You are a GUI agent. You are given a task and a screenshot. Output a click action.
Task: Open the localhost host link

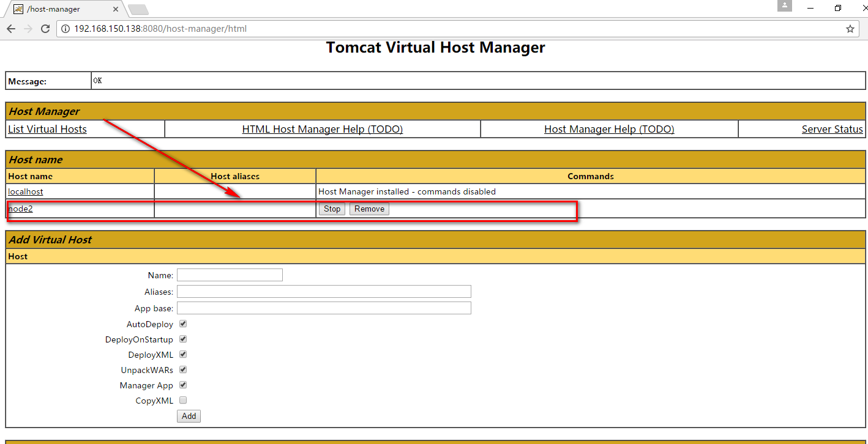click(26, 191)
